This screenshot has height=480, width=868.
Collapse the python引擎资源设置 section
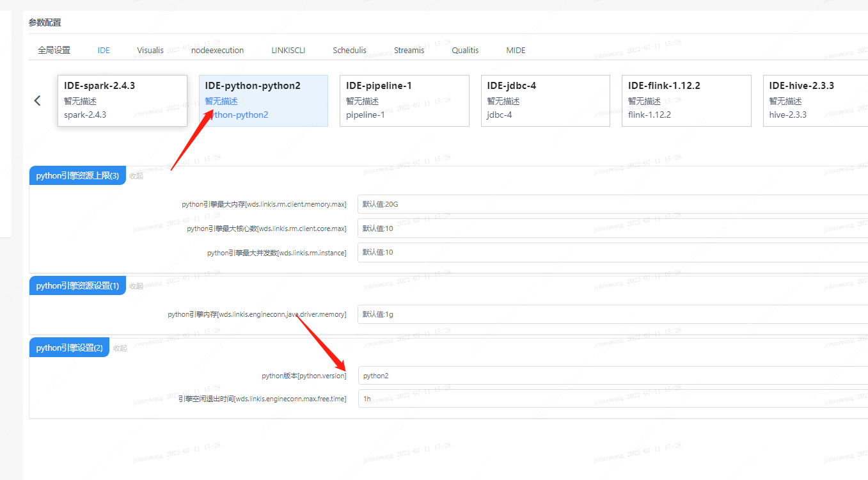pyautogui.click(x=136, y=286)
